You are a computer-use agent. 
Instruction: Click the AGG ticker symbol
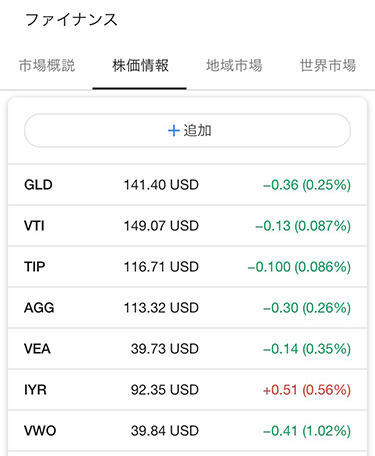tap(39, 308)
